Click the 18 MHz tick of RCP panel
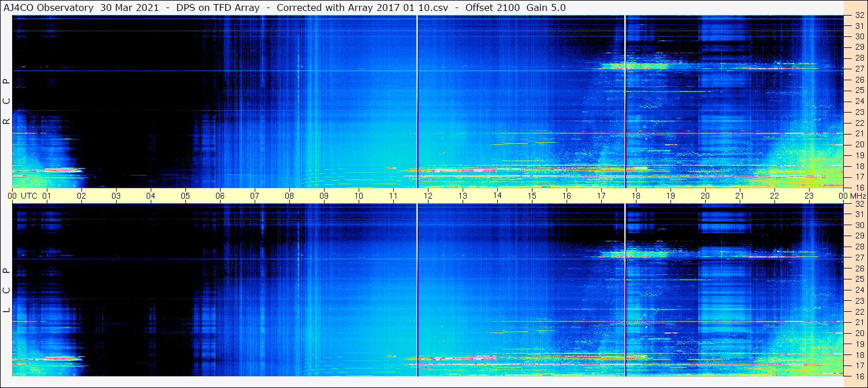Image resolution: width=868 pixels, height=388 pixels. tap(859, 166)
